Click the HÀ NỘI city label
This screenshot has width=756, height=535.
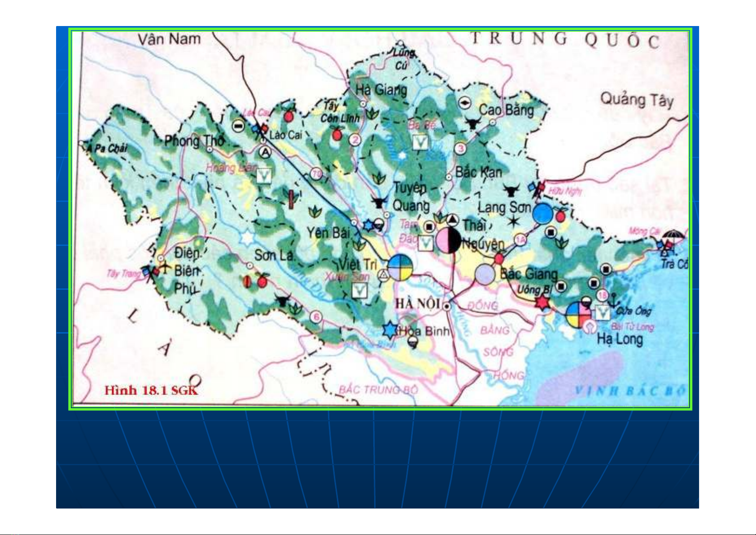click(417, 304)
